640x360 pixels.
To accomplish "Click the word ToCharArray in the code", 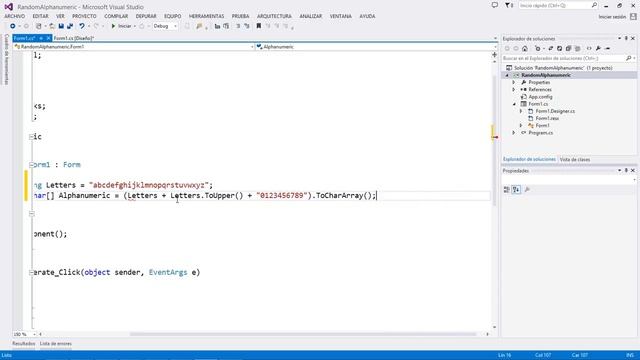I will click(339, 196).
